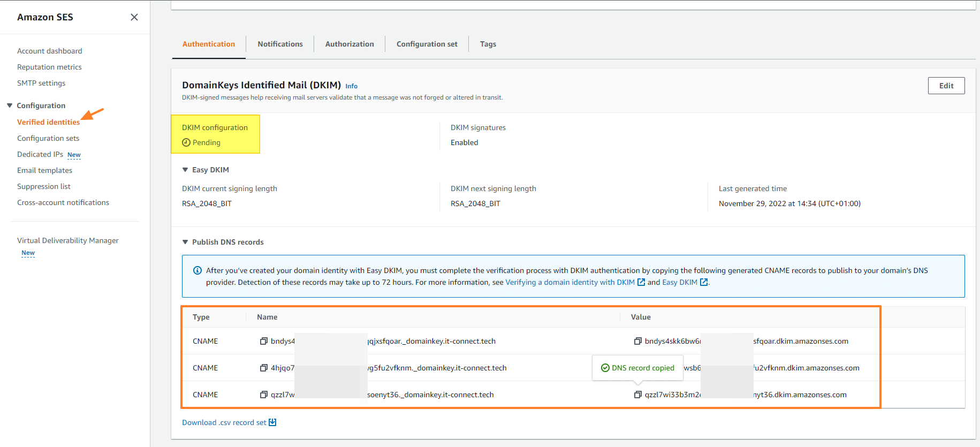Click the download icon beside .csv record set
The width and height of the screenshot is (980, 447).
click(x=272, y=422)
